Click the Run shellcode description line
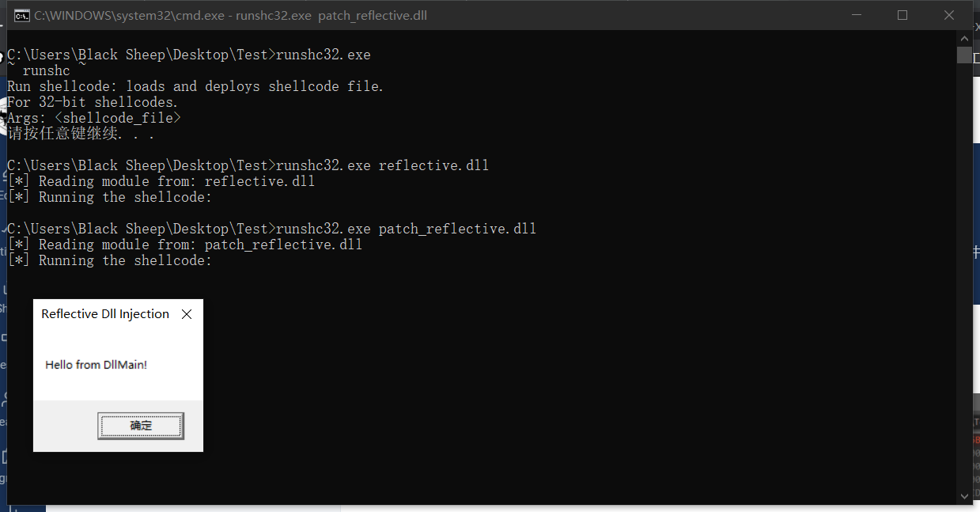Screen dimensions: 980x512 point(195,86)
